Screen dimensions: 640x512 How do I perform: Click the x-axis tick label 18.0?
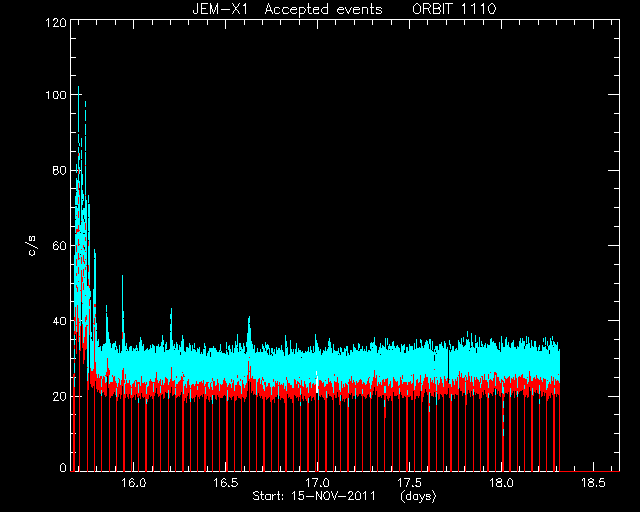pos(501,483)
